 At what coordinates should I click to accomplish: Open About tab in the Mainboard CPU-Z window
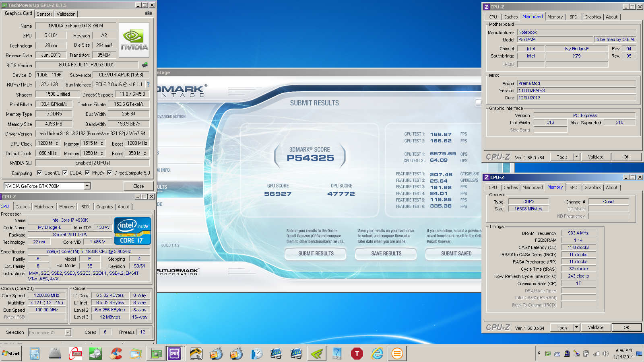point(612,17)
